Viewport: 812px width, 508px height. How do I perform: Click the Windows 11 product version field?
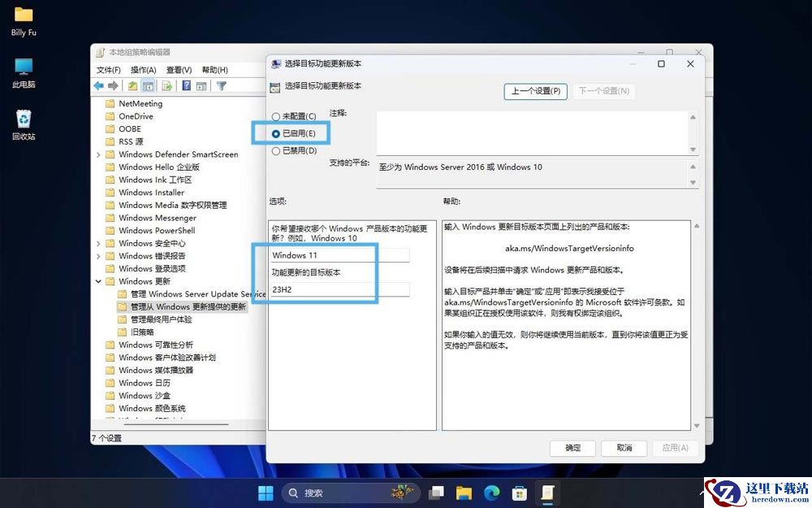[x=339, y=255]
